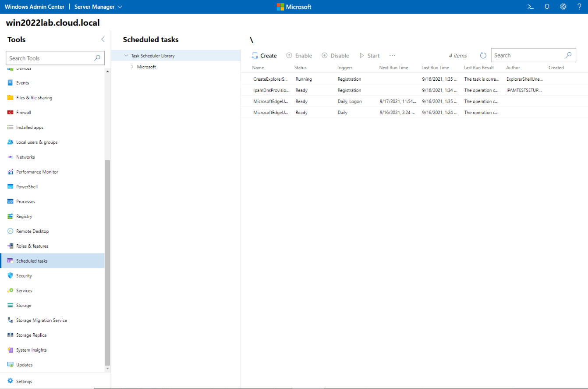Click the ExplorerShellUne... author cell

tap(524, 79)
